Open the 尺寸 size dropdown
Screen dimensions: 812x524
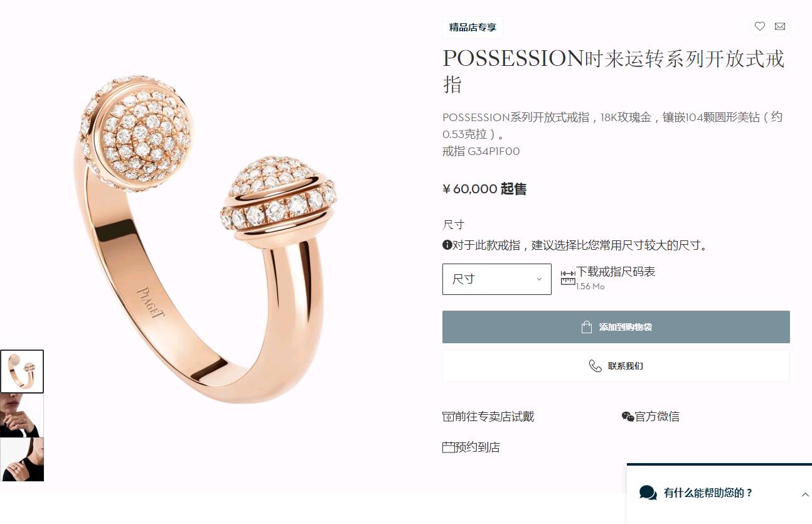tap(497, 279)
